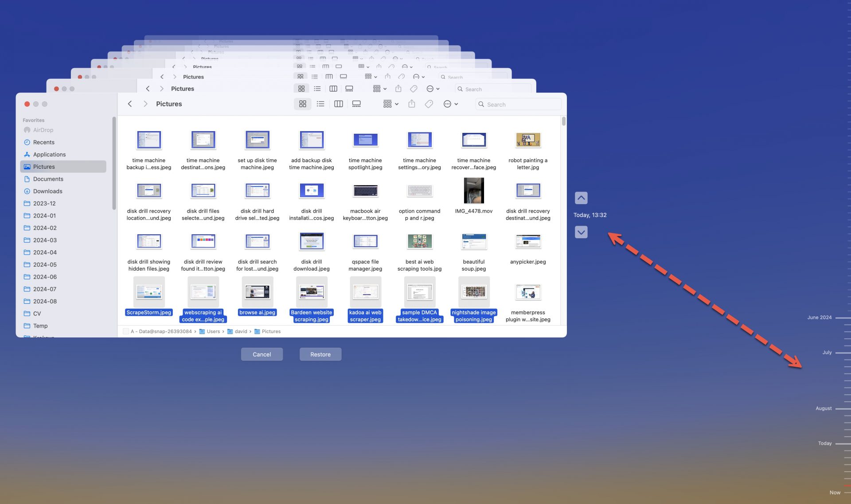
Task: Click the Share icon in toolbar
Action: pos(411,104)
